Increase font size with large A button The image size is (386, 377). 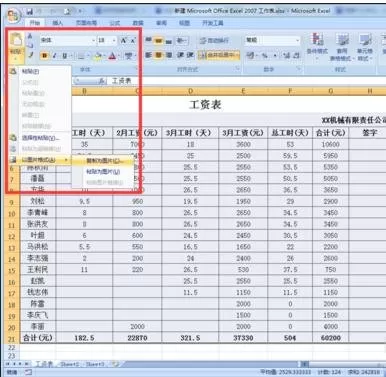pyautogui.click(x=124, y=41)
